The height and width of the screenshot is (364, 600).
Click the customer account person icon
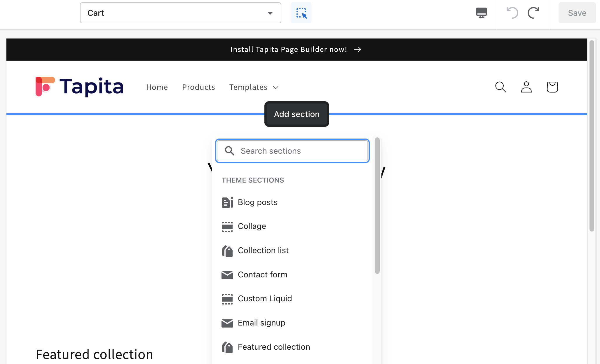point(526,87)
